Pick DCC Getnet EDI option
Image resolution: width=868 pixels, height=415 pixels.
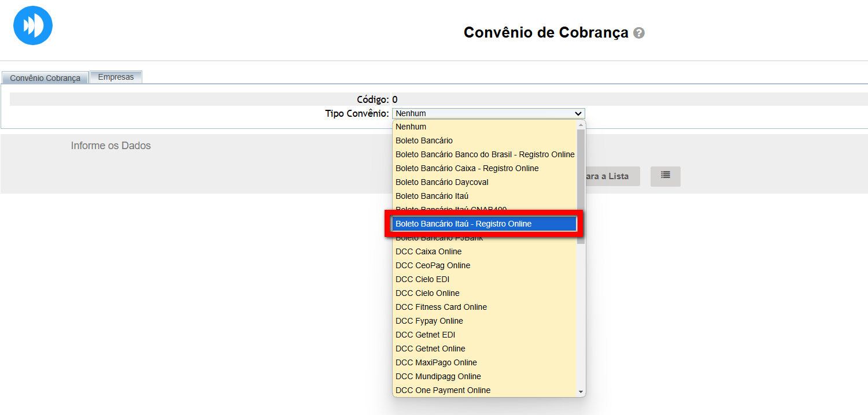(485, 335)
